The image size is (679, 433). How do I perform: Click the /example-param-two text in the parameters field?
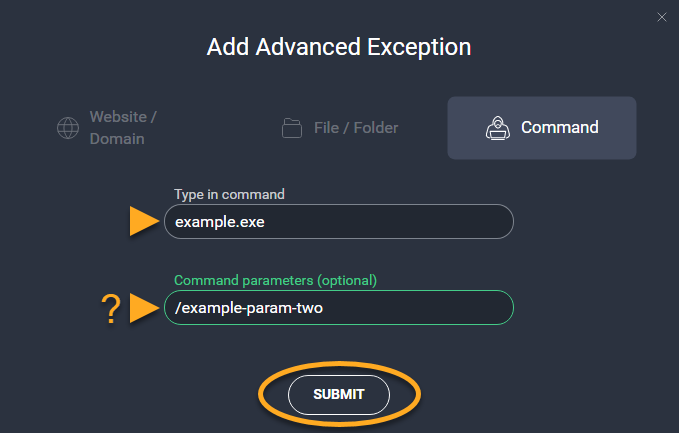tap(249, 308)
